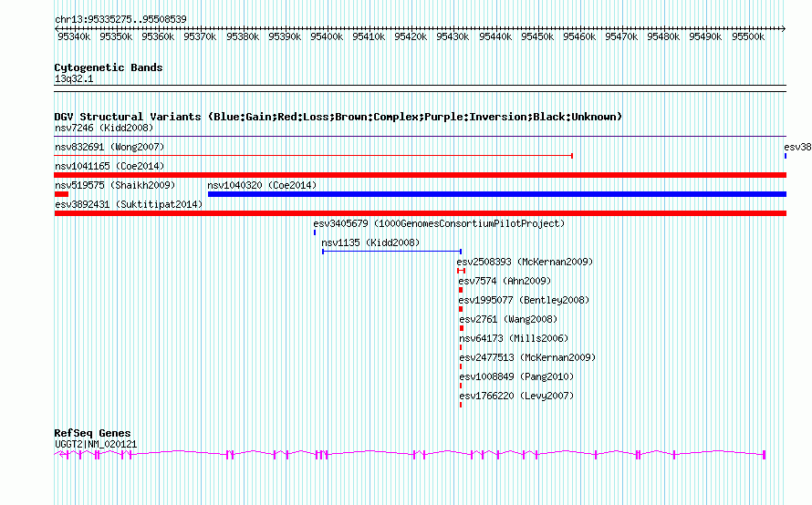Click the 13q32.1 cytogenetic band bar

click(420, 88)
